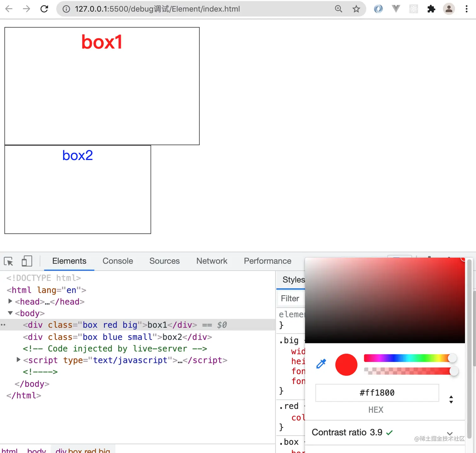
Task: Select the closing html tag
Action: pos(24,395)
